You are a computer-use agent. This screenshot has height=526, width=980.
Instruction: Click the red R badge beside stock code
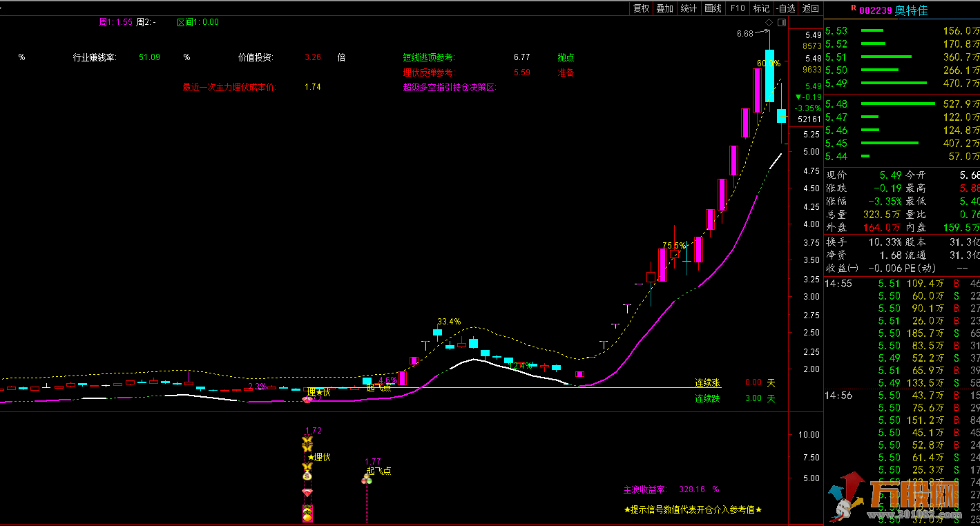(854, 8)
